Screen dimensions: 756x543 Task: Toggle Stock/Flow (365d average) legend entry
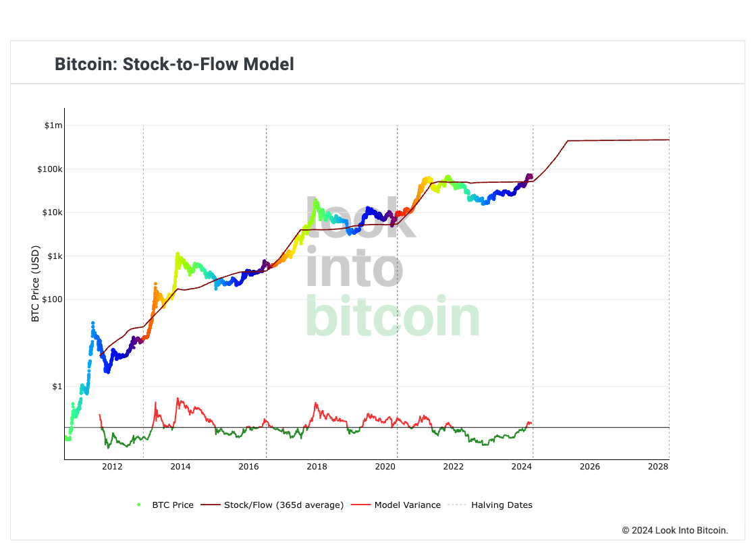click(272, 505)
